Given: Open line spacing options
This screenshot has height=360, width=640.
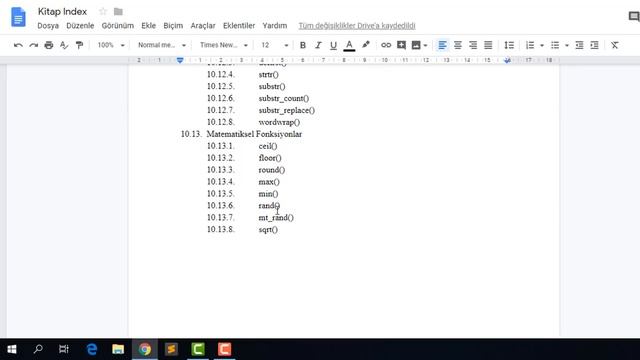Looking at the screenshot, I should click(509, 45).
